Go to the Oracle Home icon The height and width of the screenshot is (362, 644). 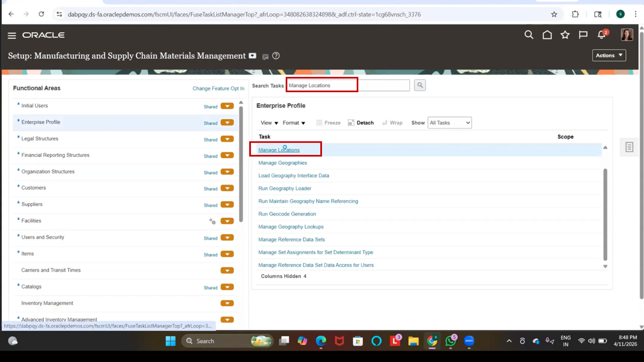(547, 35)
